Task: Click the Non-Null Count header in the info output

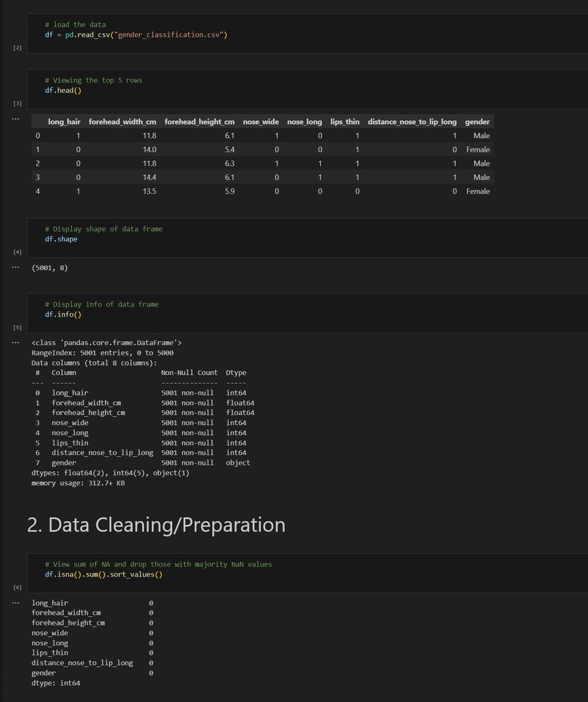Action: [x=189, y=373]
